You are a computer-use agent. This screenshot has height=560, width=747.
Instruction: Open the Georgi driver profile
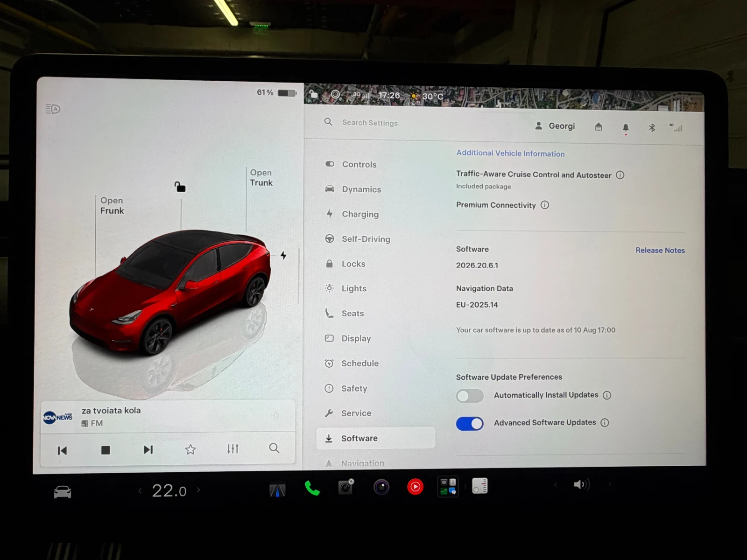pyautogui.click(x=555, y=126)
